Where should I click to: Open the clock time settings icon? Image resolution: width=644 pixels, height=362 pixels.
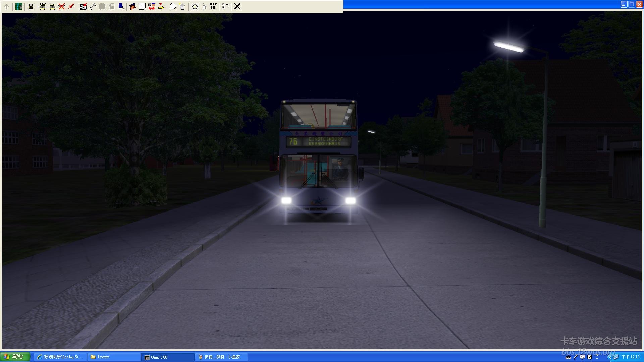[x=173, y=6]
